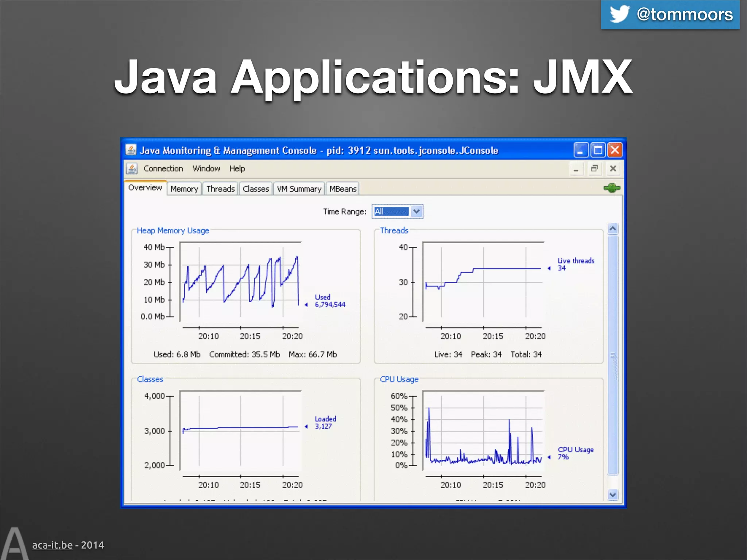This screenshot has height=560, width=747.
Task: Click the 'Max: 66.7 Mb' text
Action: [x=313, y=354]
